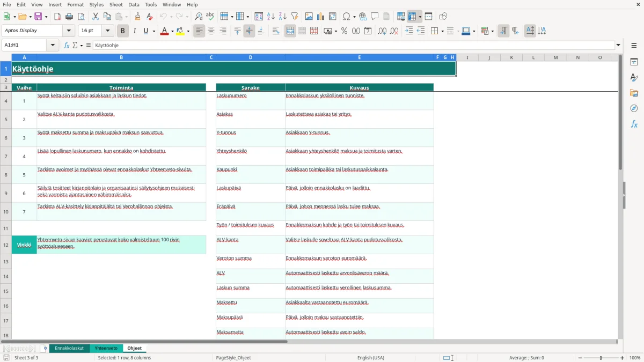644x362 pixels.
Task: Click the formula input line
Action: click(x=354, y=45)
